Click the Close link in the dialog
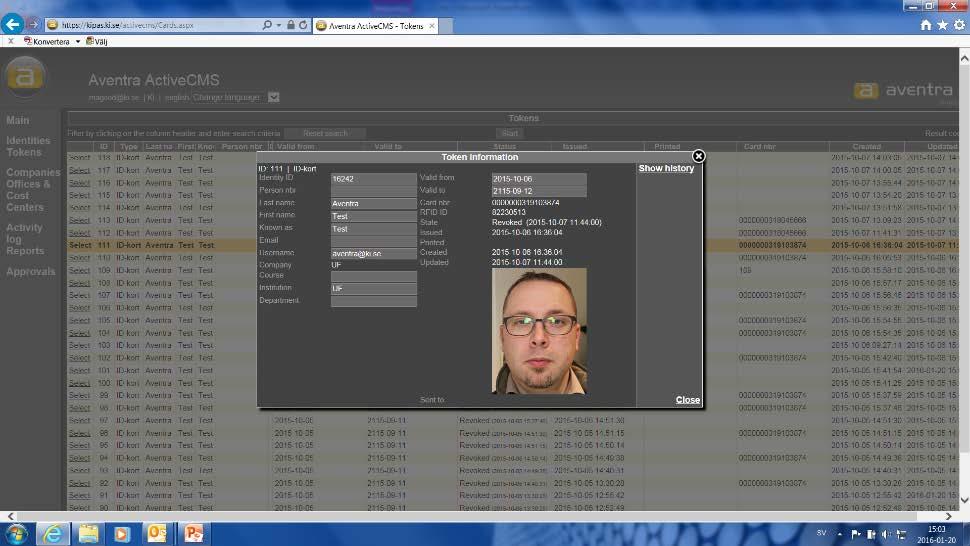The width and height of the screenshot is (970, 546). pos(687,400)
